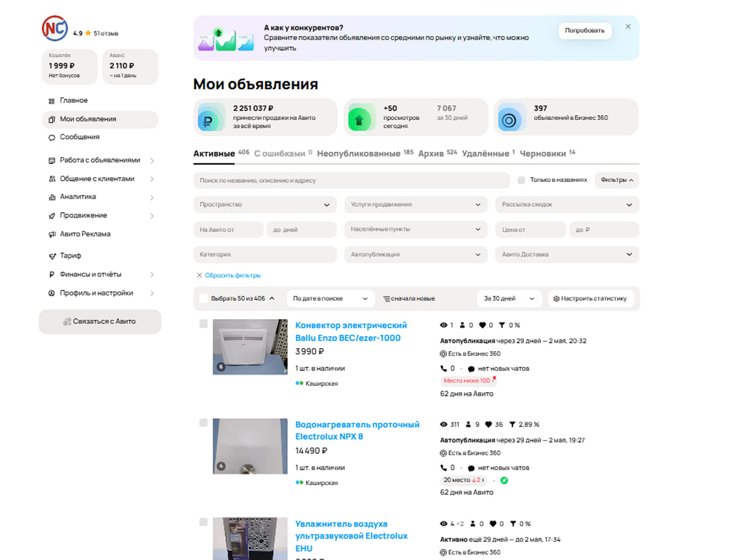Click the phone calls icon for Конвектор listing
The image size is (747, 560).
click(444, 369)
